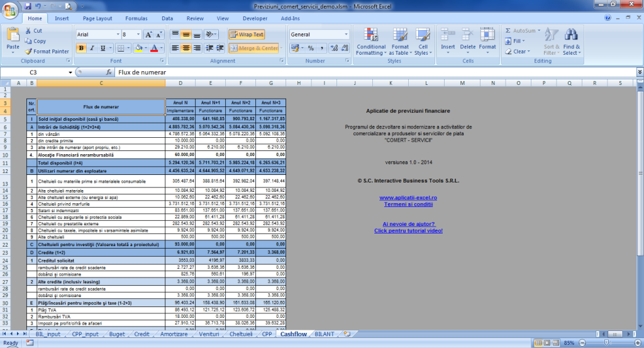Click the Copy command
Viewport: 644px width, 348px height.
[35, 41]
